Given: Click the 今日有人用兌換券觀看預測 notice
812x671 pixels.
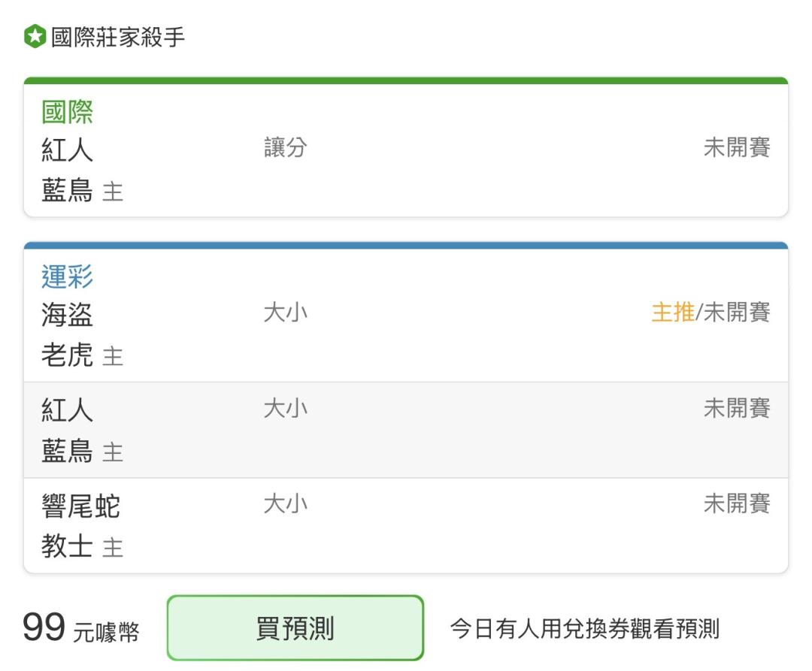Looking at the screenshot, I should tap(585, 629).
